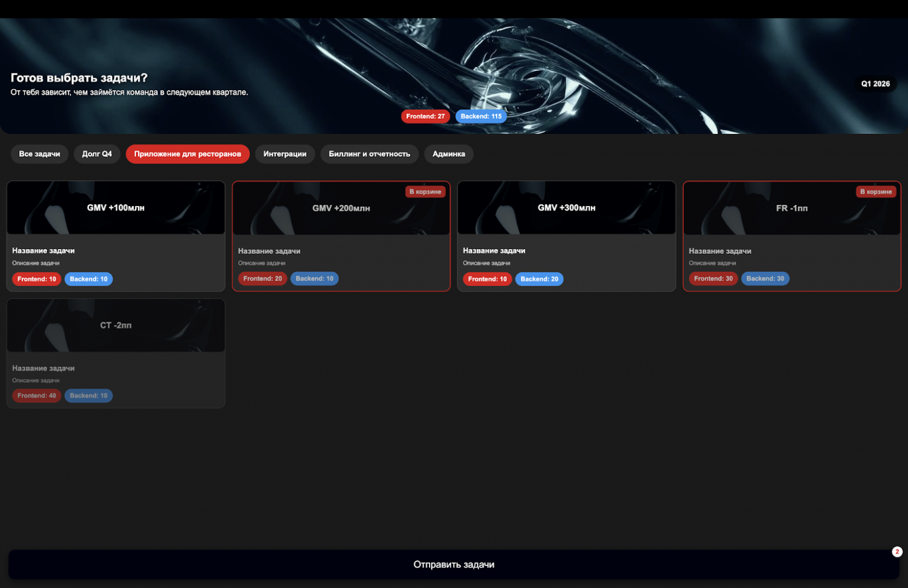908x588 pixels.
Task: Click the cart counter badge showing 2
Action: tap(897, 552)
